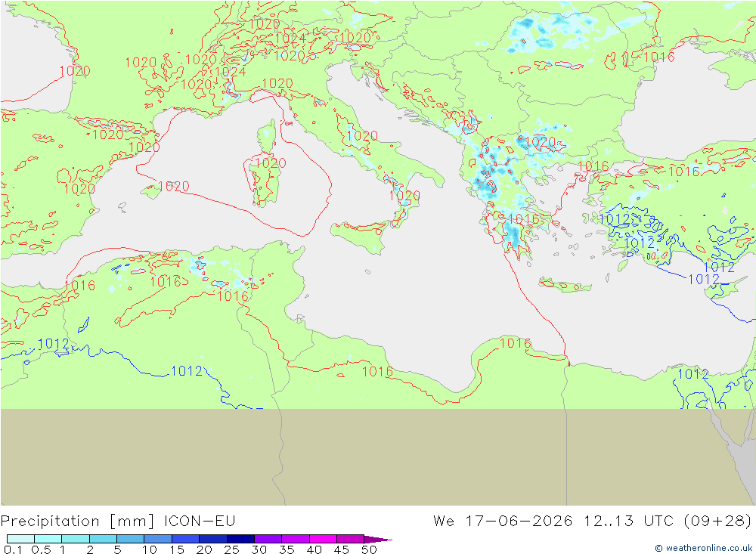Click legend scale value "25"
Screen dimensions: 756x554
click(231, 549)
